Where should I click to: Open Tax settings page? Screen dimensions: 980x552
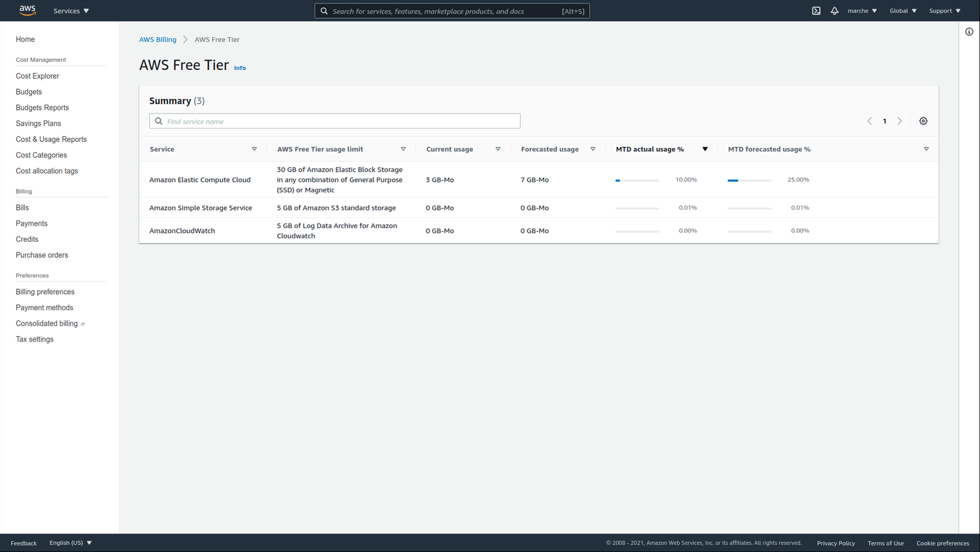(x=34, y=339)
